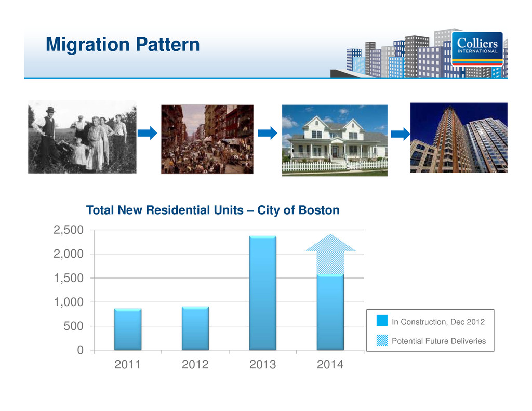The height and width of the screenshot is (411, 532).
Task: Click the '2013' year label
Action: [x=262, y=365]
